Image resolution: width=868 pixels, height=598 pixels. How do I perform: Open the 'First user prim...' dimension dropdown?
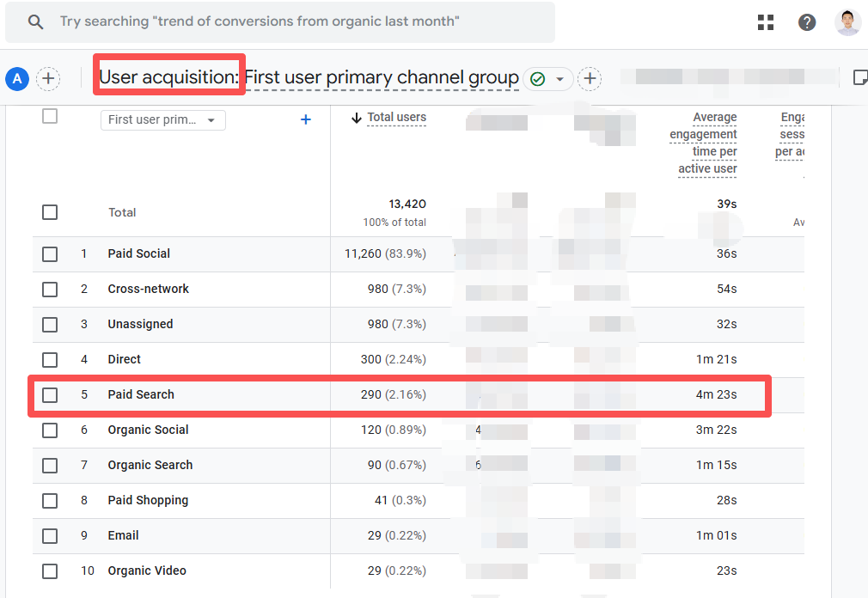pos(163,120)
